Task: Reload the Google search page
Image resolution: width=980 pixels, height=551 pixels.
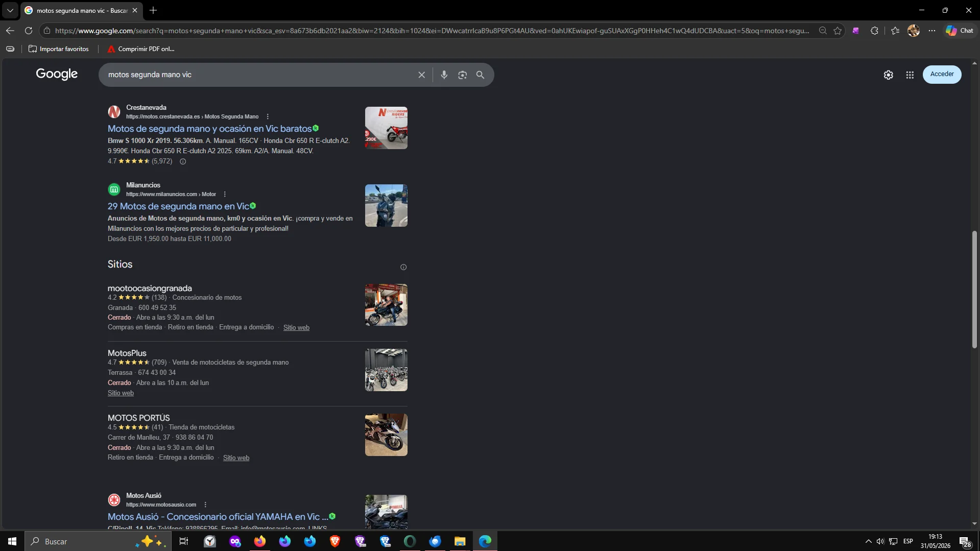Action: pyautogui.click(x=29, y=31)
